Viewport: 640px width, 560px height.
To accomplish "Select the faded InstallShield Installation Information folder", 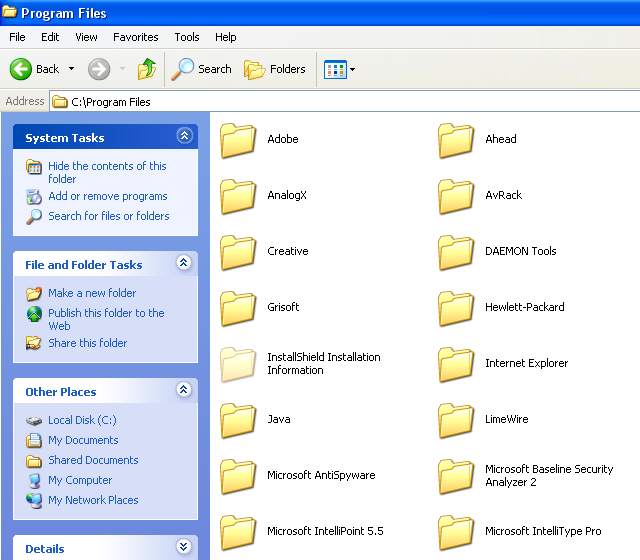I will [x=239, y=364].
